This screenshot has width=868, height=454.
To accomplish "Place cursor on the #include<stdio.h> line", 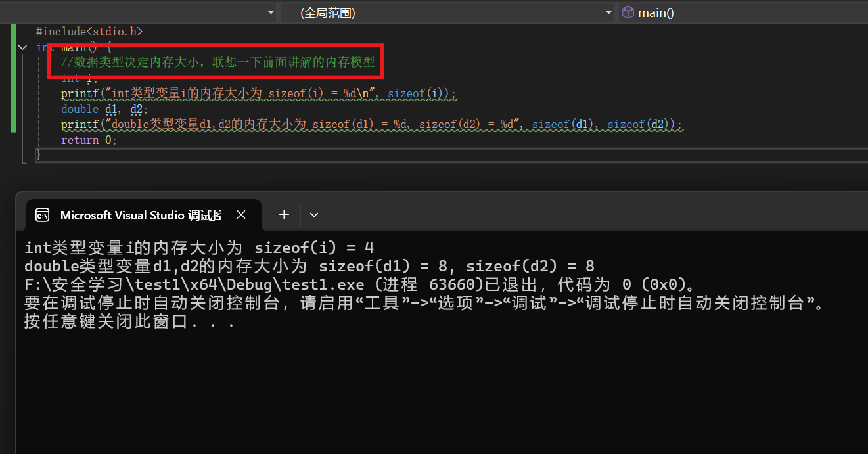I will [89, 32].
